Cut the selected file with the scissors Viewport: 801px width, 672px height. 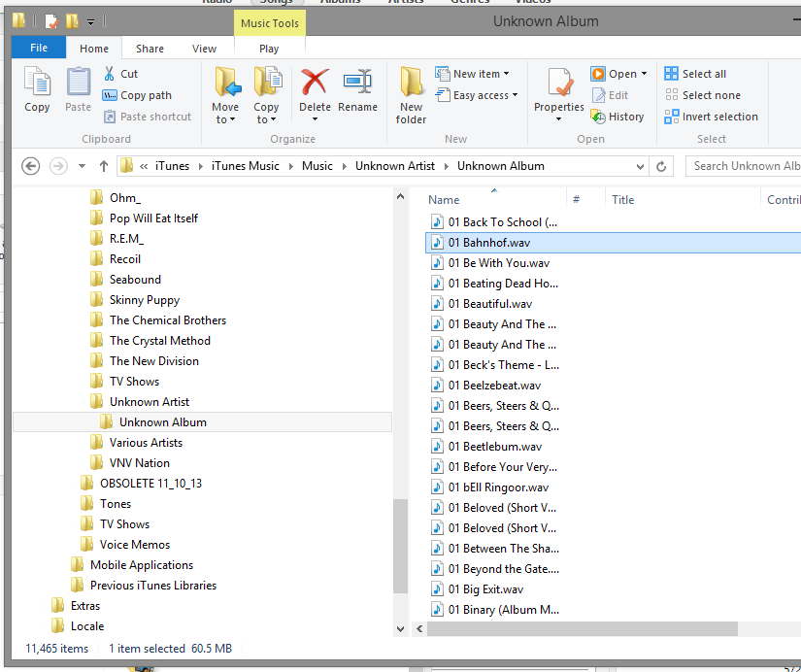(120, 74)
